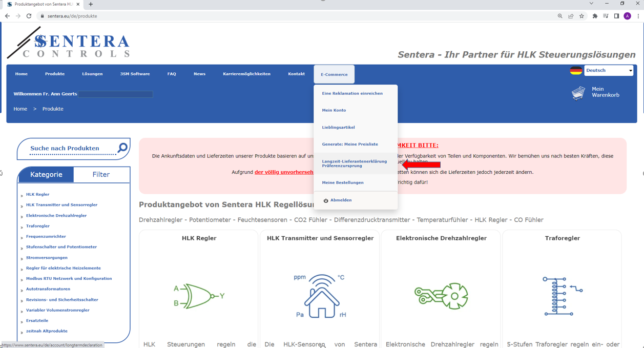
Task: Click Home in the breadcrumb
Action: pos(20,109)
